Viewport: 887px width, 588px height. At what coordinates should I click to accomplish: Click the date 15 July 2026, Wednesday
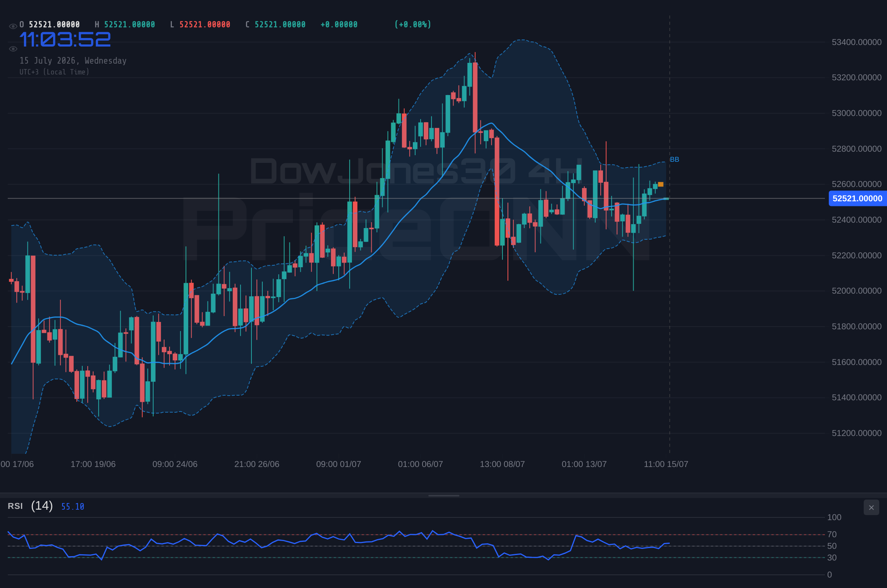coord(73,61)
